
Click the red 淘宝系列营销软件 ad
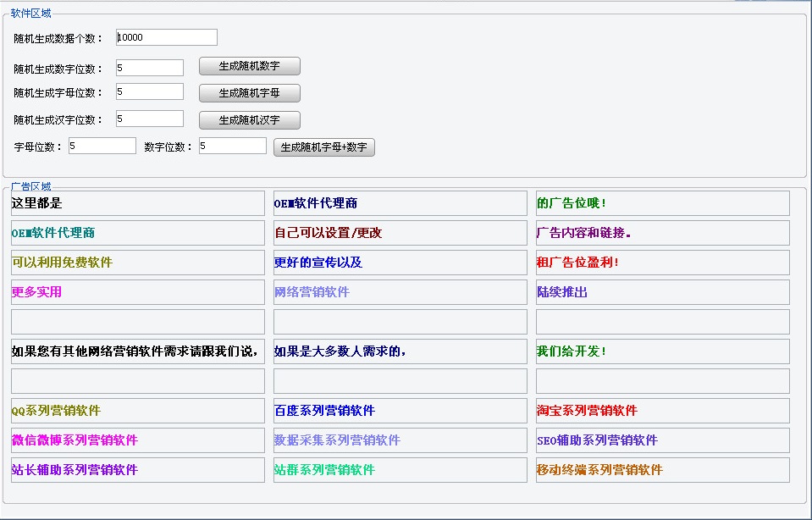(587, 411)
